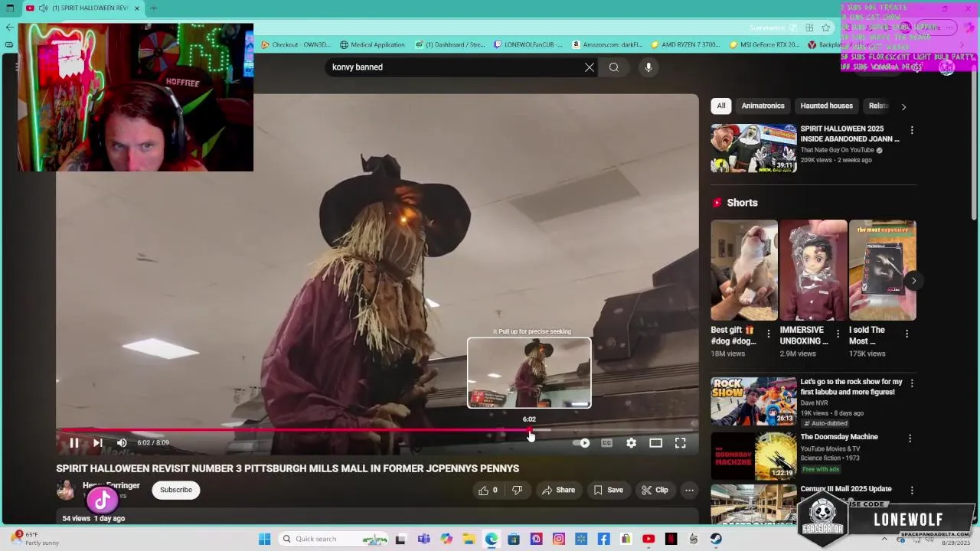Open Netflix from the taskbar
This screenshot has width=980, height=551.
671,539
